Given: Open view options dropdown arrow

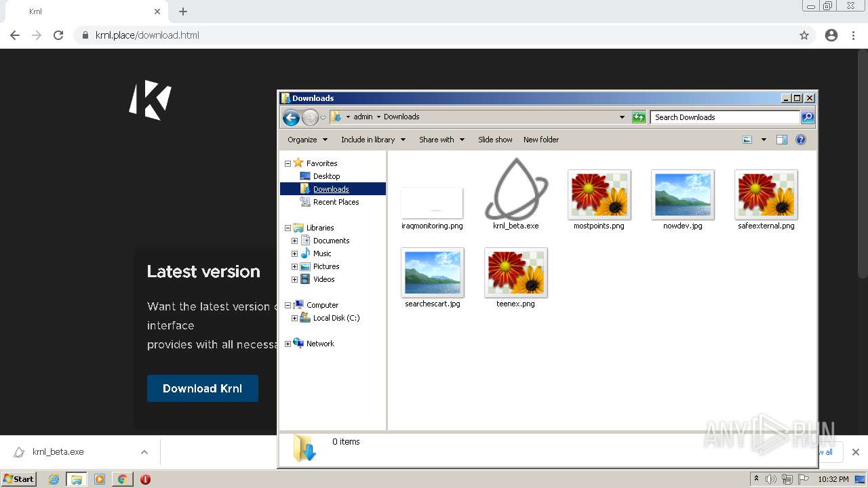Looking at the screenshot, I should (x=764, y=140).
